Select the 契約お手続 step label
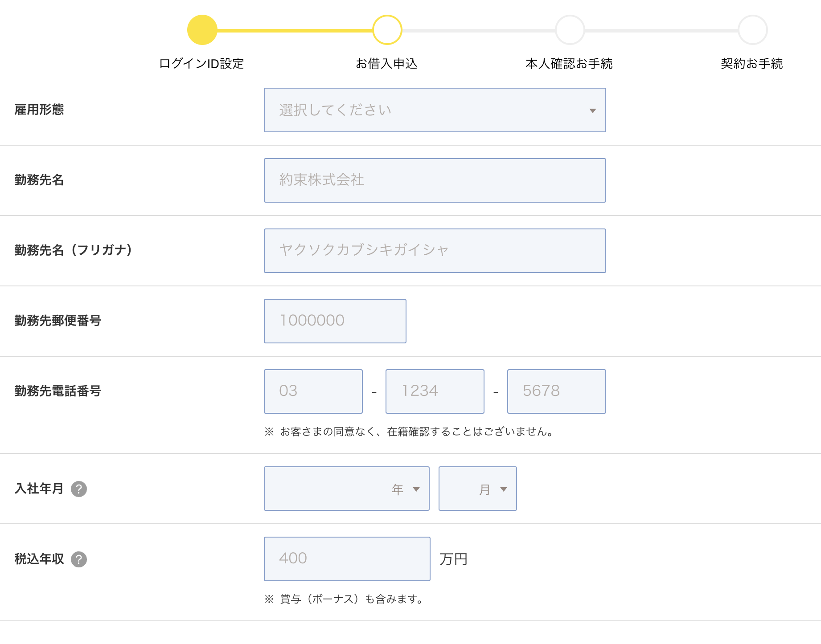Screen dimensions: 821x644 (x=751, y=64)
